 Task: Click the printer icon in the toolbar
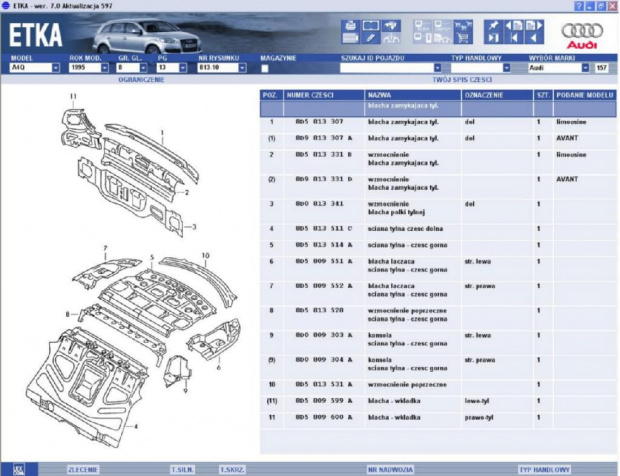click(x=350, y=26)
